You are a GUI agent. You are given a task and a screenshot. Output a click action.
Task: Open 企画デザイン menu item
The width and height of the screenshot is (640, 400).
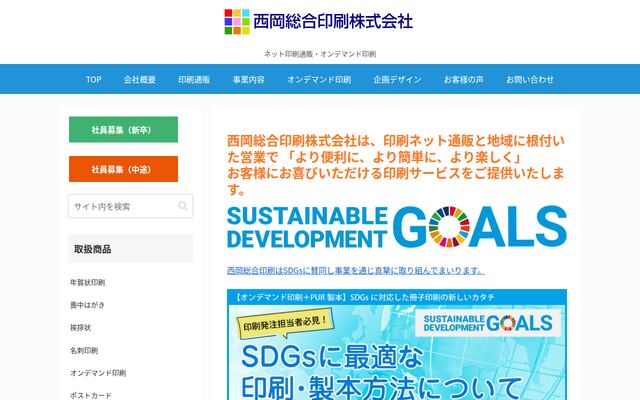[397, 80]
